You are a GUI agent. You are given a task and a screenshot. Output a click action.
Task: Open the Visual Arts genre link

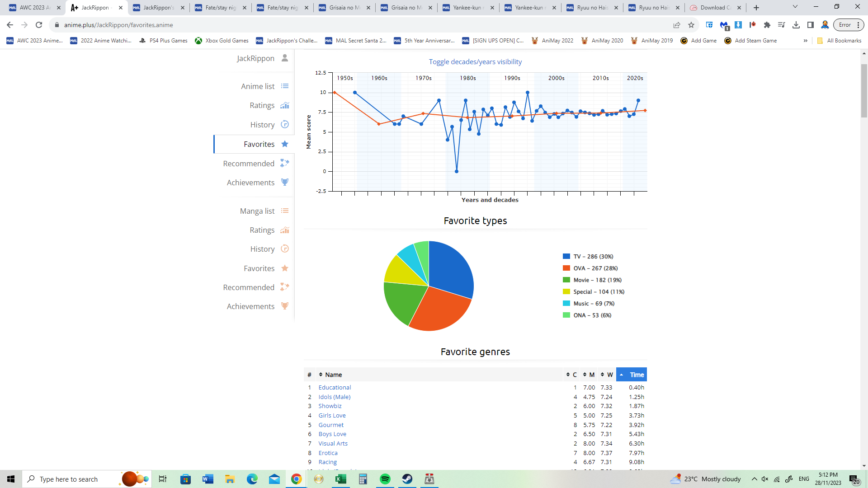[333, 444]
